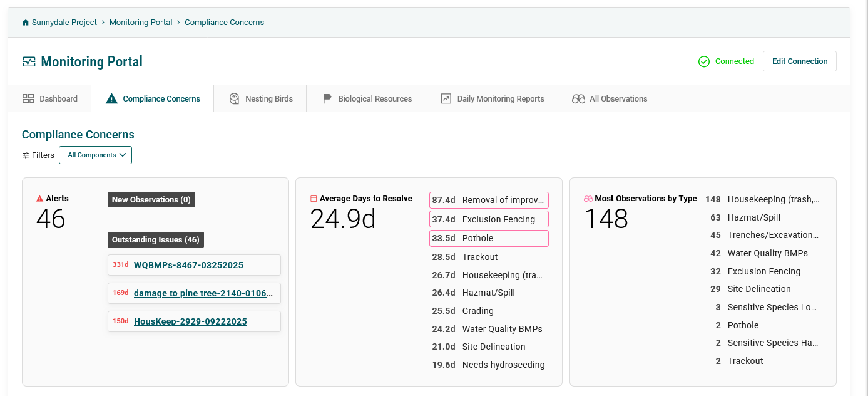Click the red Alerts warning triangle
The image size is (868, 396).
[40, 199]
